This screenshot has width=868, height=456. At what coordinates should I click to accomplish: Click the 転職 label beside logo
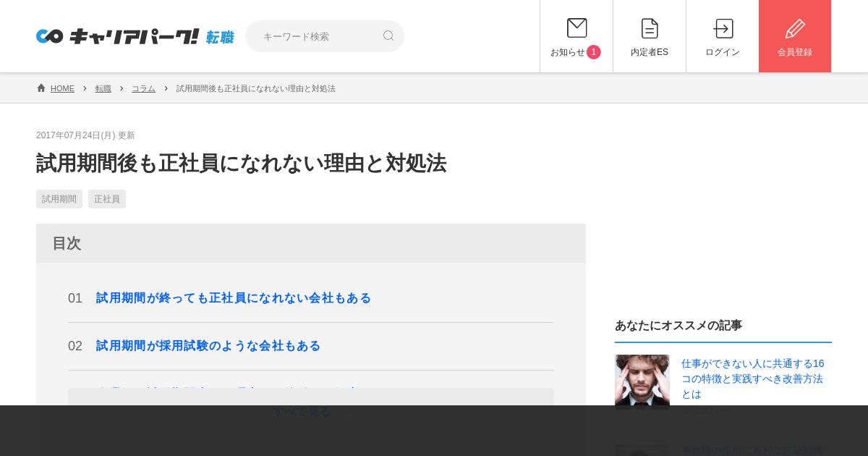(x=220, y=37)
